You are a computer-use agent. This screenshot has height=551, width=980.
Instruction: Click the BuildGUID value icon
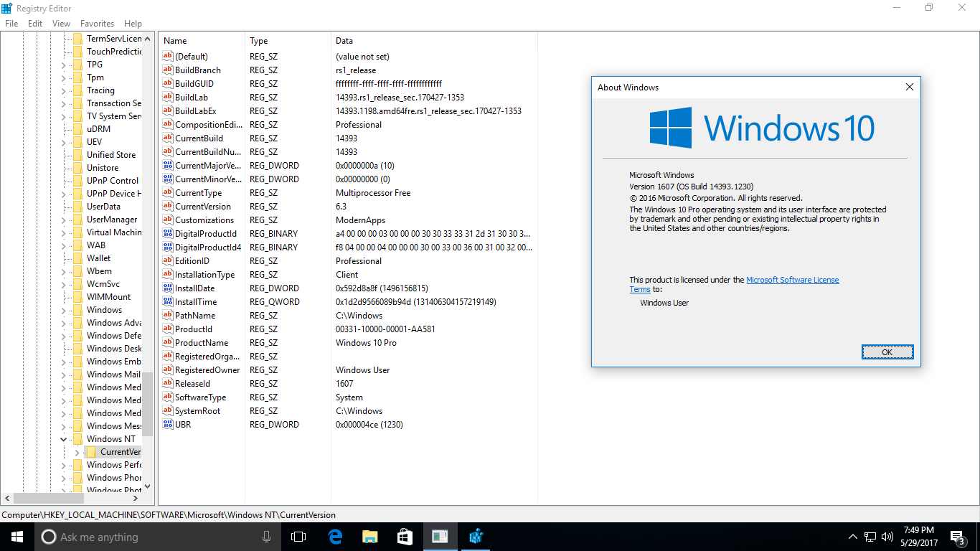coord(168,84)
